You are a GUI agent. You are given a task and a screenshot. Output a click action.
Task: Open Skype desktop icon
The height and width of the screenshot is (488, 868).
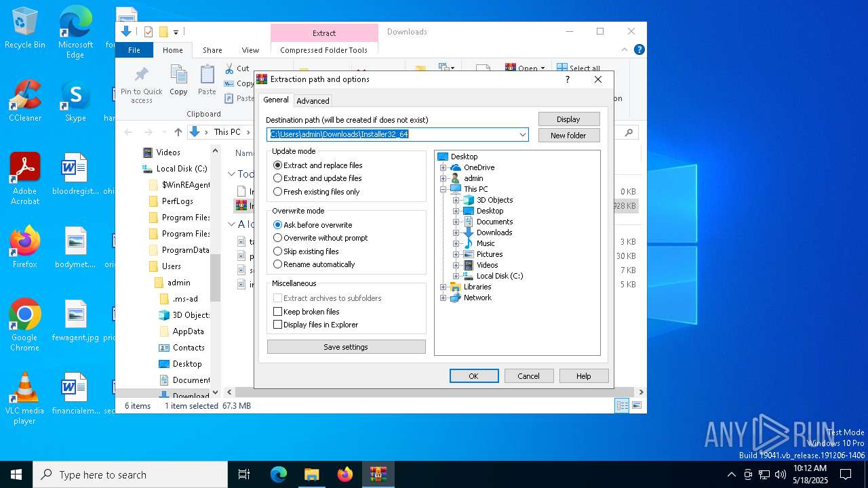point(75,101)
